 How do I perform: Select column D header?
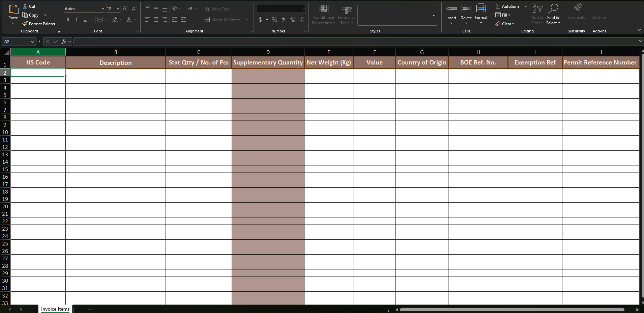(x=268, y=52)
